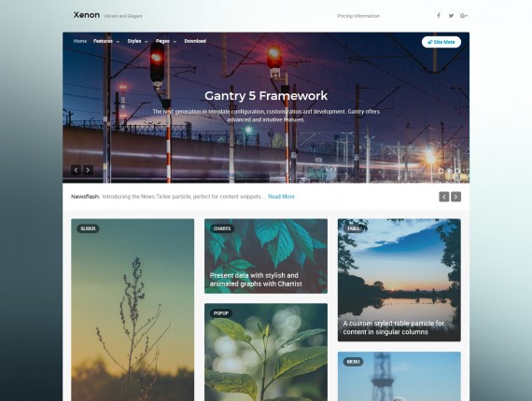
Task: Open the Pricing Information link
Action: [358, 16]
